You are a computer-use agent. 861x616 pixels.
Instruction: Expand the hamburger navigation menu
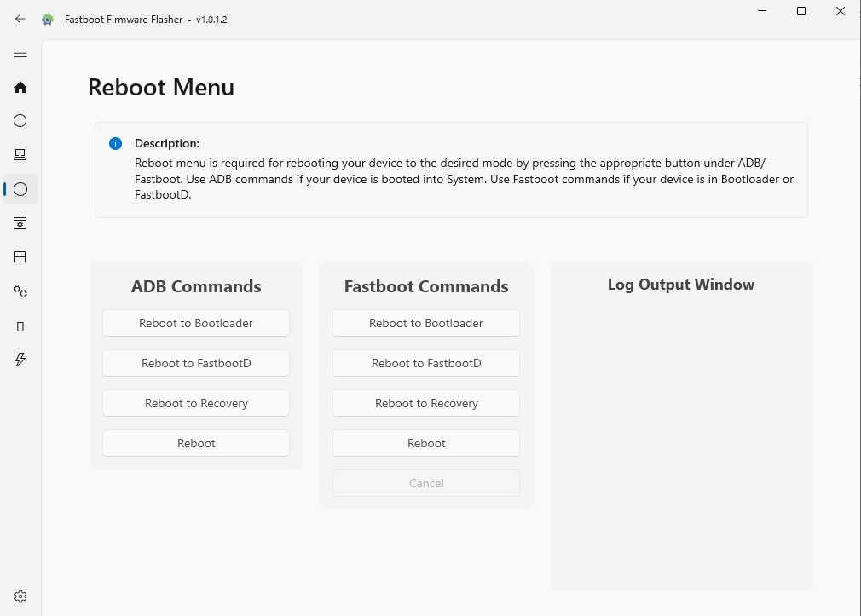(x=20, y=53)
